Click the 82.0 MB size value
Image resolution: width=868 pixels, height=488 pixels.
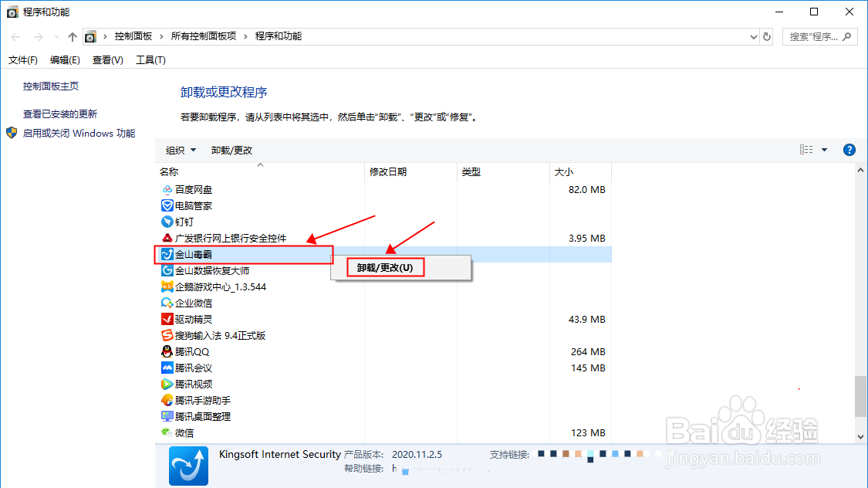point(587,189)
